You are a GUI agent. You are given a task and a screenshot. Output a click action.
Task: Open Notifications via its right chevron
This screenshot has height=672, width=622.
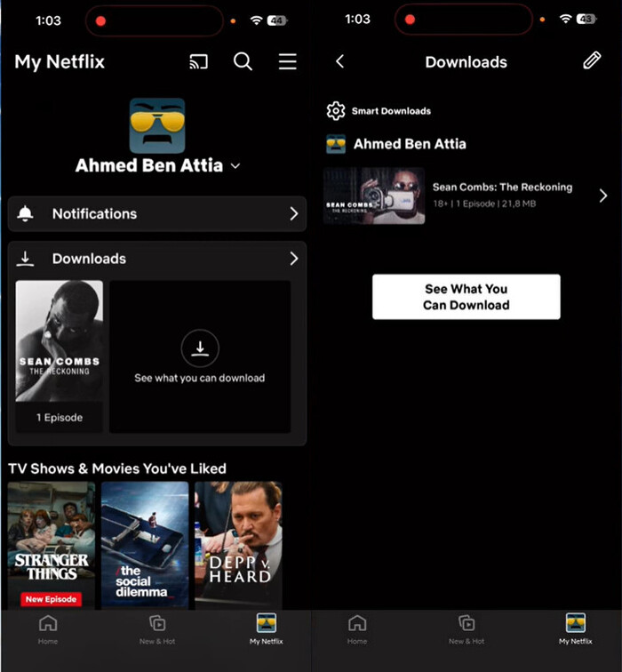coord(294,213)
